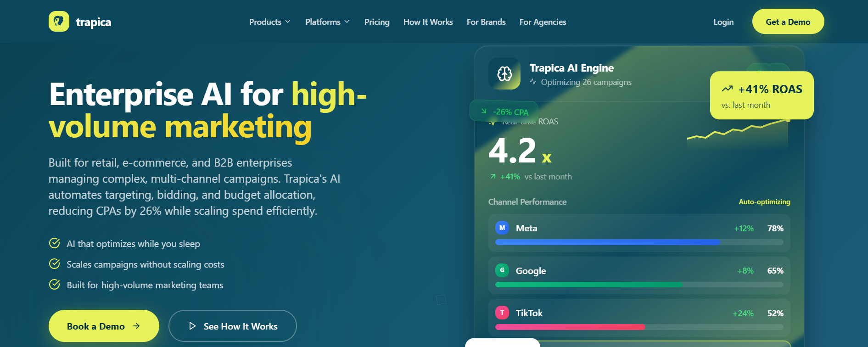Click the up-right arrow next to +41% vs last month
Viewport: 868px width, 347px height.
(493, 176)
